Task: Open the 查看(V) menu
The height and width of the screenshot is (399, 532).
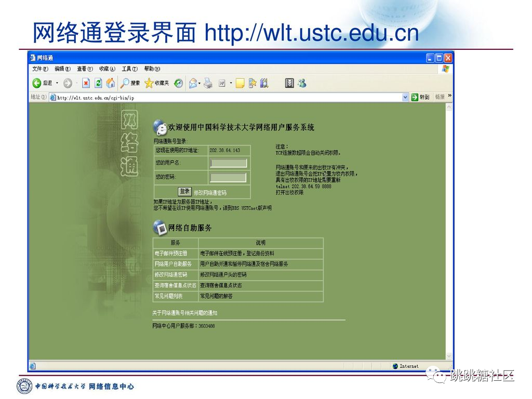Action: [85, 69]
